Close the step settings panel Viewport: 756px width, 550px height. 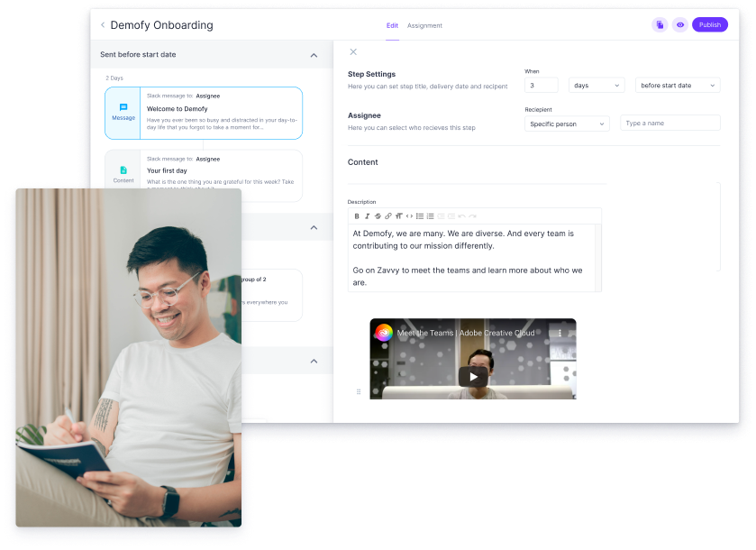pos(353,52)
